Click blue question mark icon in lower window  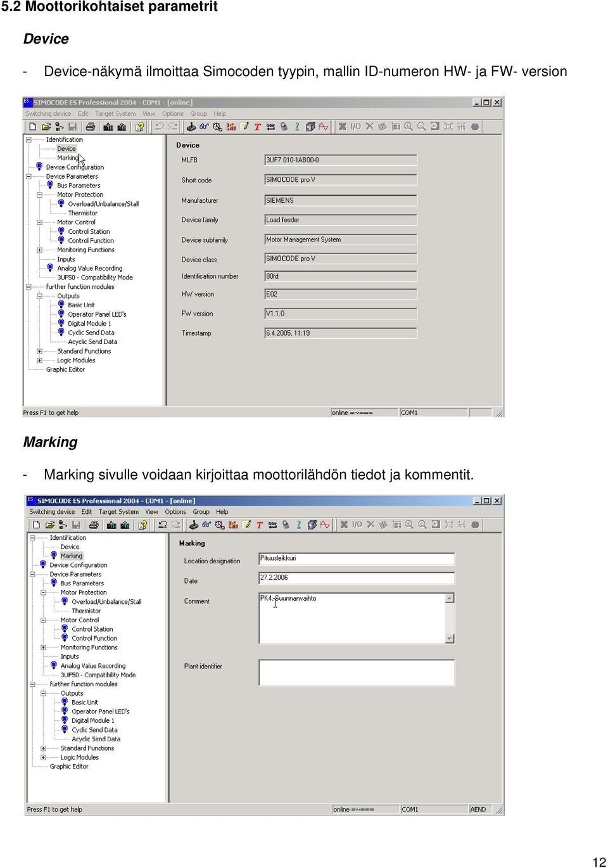(299, 525)
